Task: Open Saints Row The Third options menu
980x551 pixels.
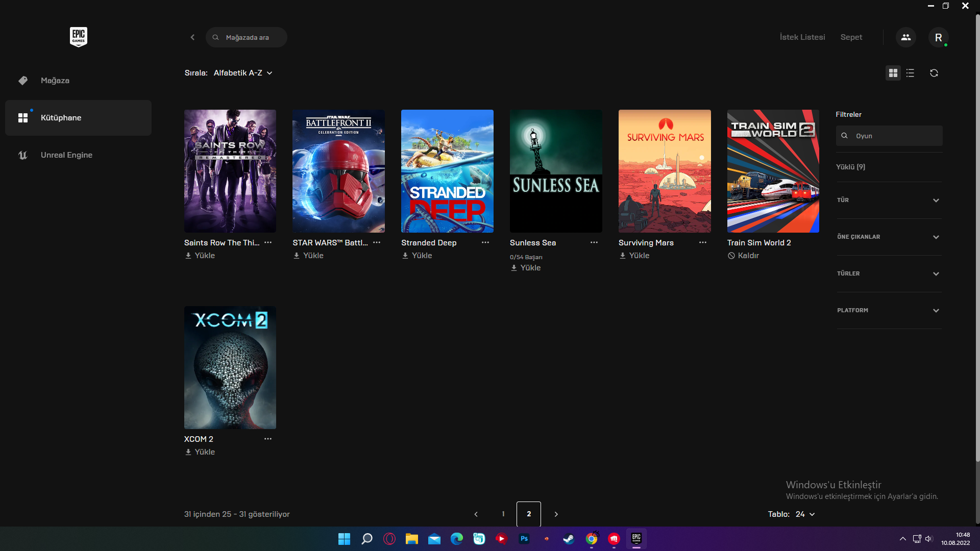Action: tap(268, 242)
